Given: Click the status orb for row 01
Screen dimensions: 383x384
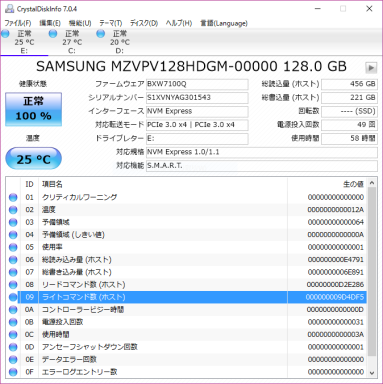Looking at the screenshot, I should (x=13, y=197).
